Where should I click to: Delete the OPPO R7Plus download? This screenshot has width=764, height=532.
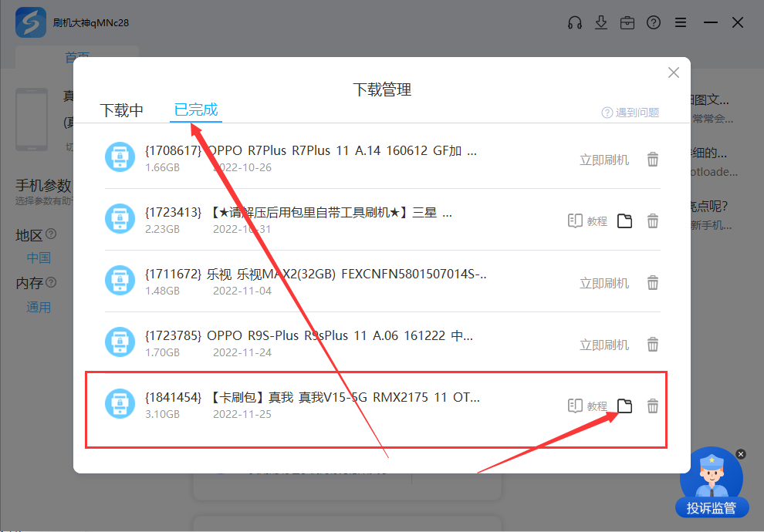653,159
